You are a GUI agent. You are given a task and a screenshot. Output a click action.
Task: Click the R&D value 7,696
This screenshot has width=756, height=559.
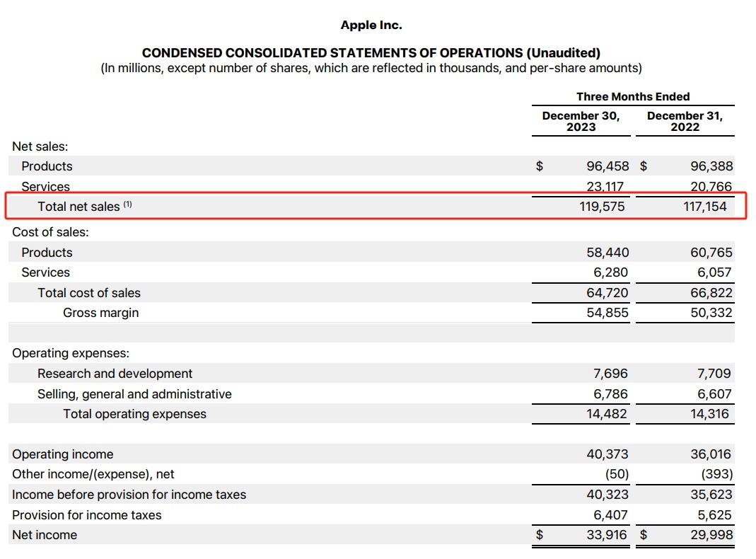[x=610, y=374]
